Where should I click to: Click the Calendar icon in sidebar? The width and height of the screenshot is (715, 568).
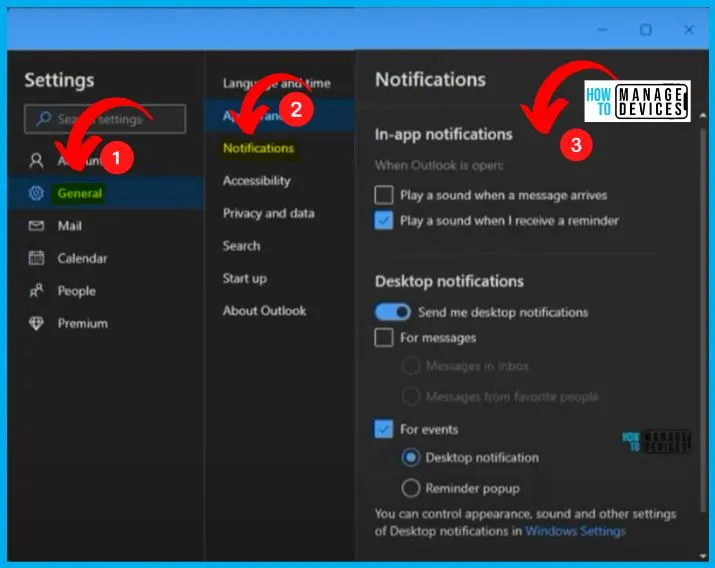36,258
